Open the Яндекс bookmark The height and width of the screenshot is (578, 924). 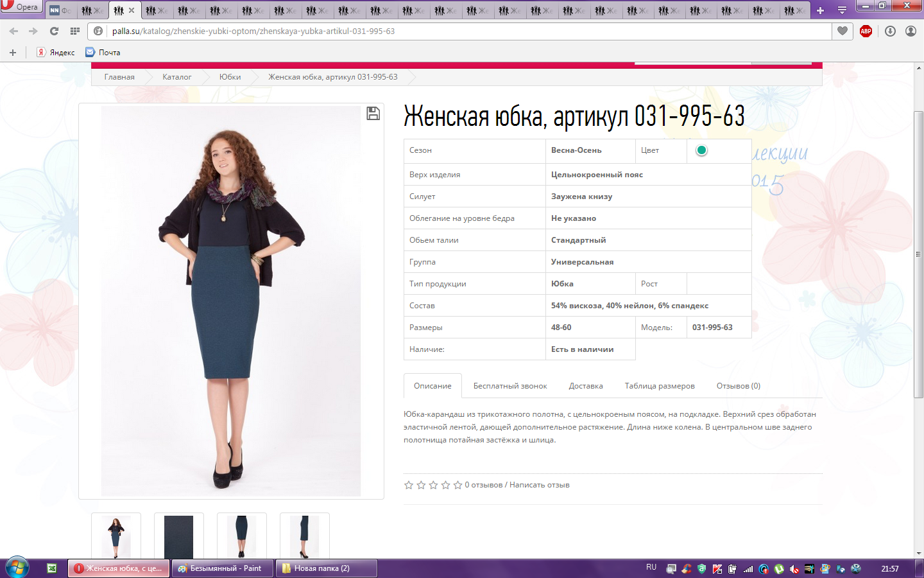point(56,53)
